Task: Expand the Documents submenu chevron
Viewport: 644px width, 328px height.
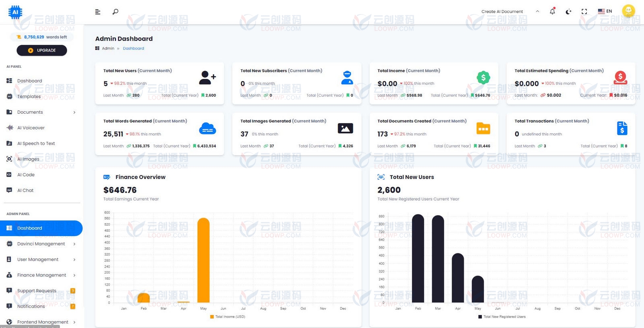Action: point(74,112)
